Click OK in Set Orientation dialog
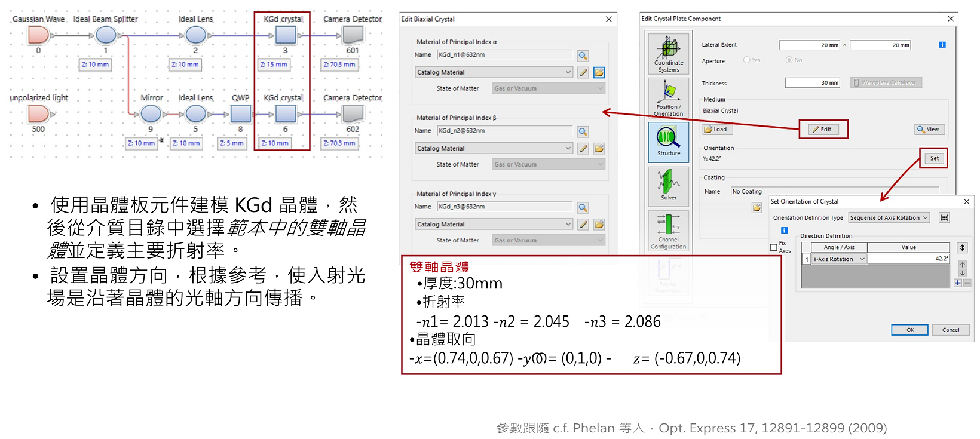This screenshot has width=980, height=439. 909,330
